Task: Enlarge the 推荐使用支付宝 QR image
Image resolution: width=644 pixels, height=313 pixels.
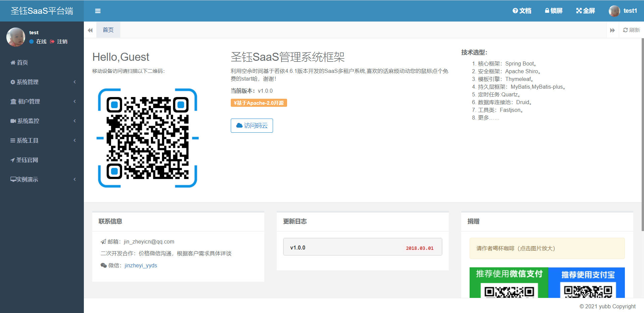Action: [x=587, y=282]
